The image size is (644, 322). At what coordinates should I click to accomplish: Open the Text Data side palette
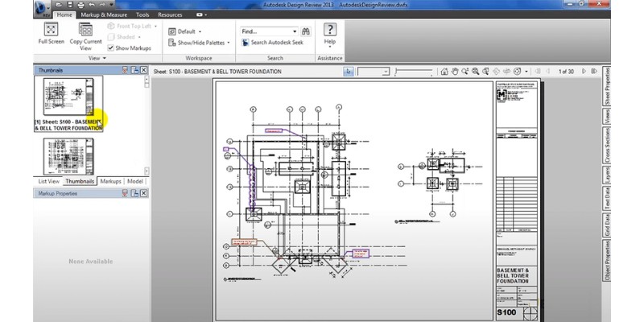(607, 198)
